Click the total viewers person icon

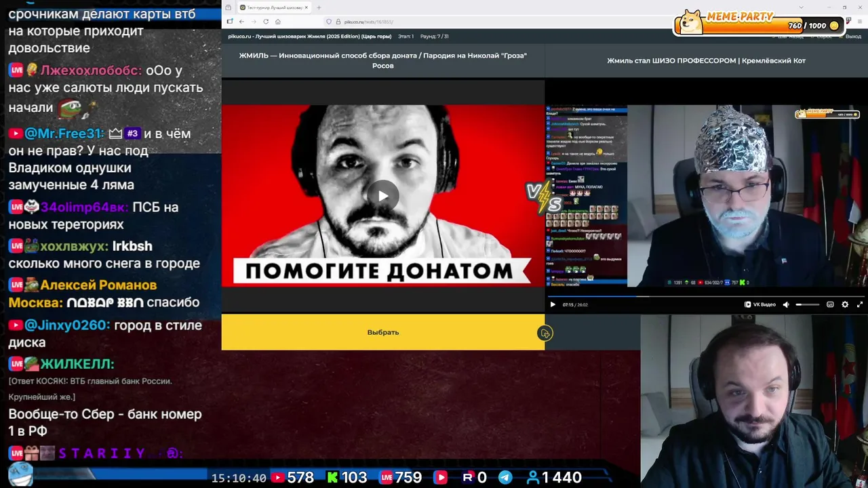(533, 478)
